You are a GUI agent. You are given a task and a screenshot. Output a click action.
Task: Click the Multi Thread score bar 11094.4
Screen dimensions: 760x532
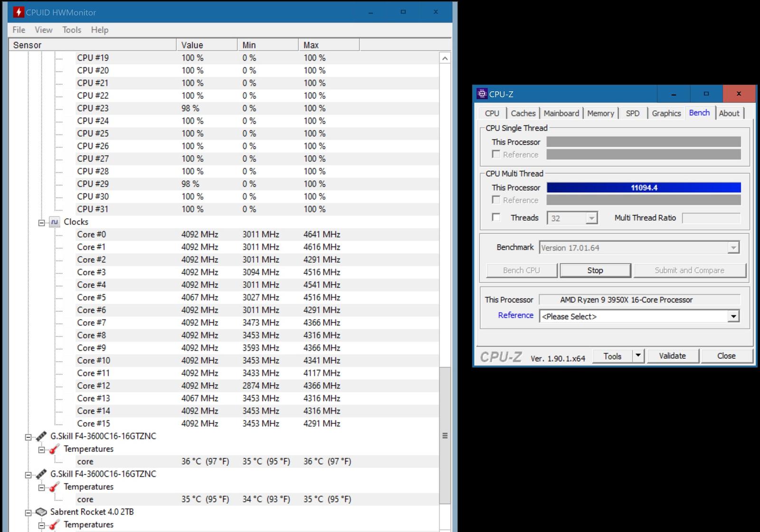click(644, 188)
